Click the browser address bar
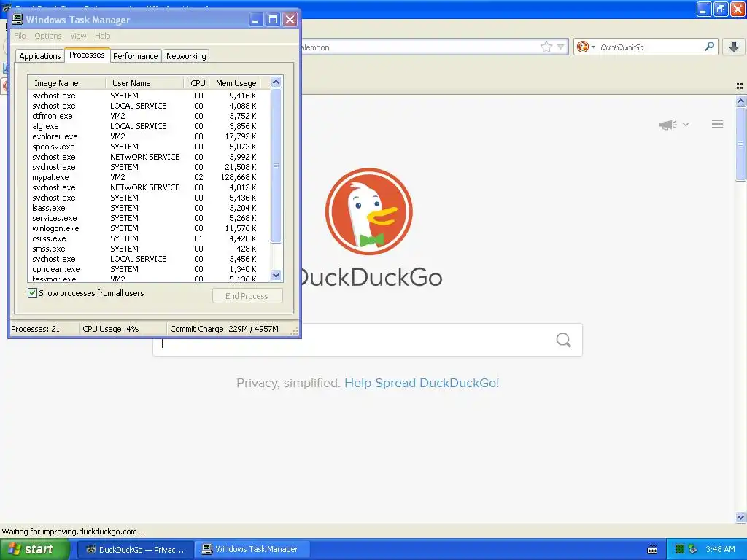The image size is (747, 560). [x=418, y=47]
